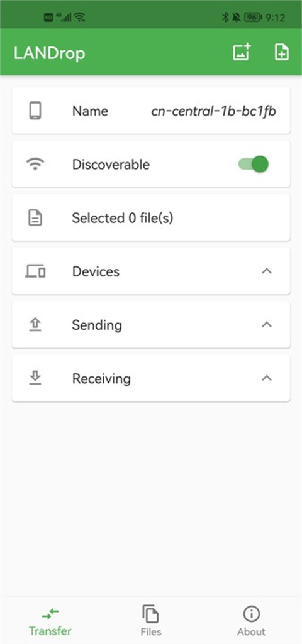Select the Transfer tab
The width and height of the screenshot is (302, 644).
(x=50, y=620)
